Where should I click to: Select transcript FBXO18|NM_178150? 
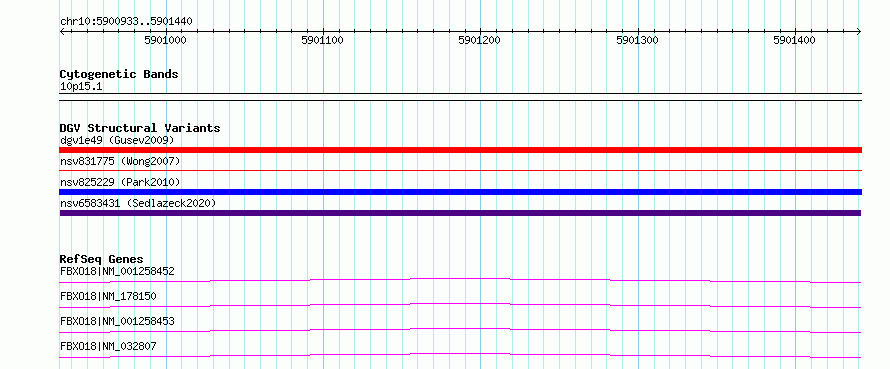[x=108, y=296]
